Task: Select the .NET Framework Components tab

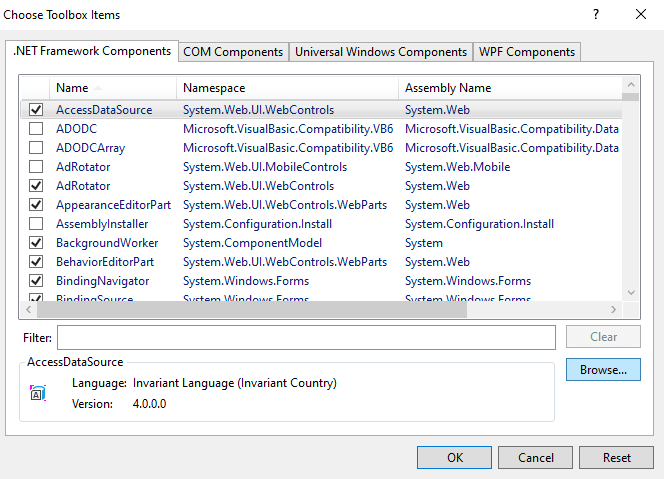Action: 92,51
